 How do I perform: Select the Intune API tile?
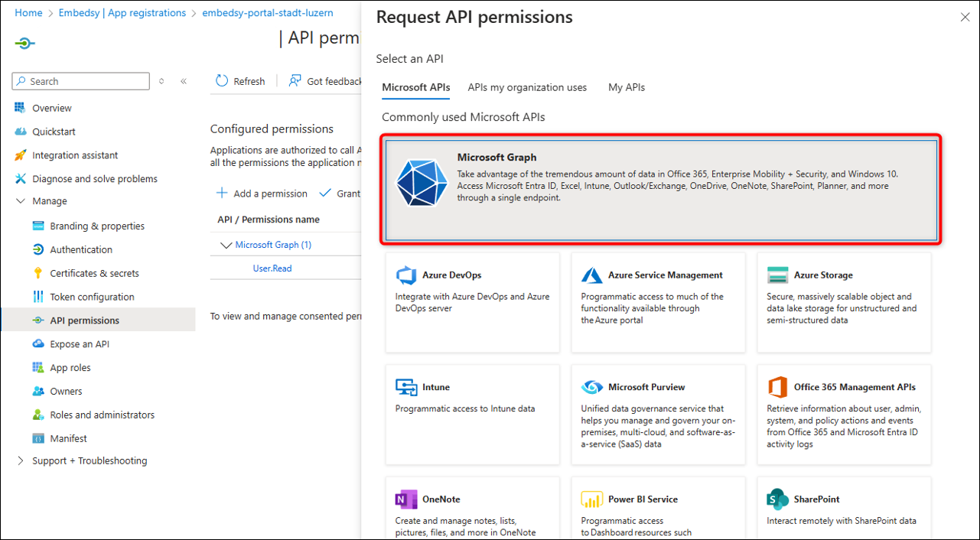tap(472, 415)
